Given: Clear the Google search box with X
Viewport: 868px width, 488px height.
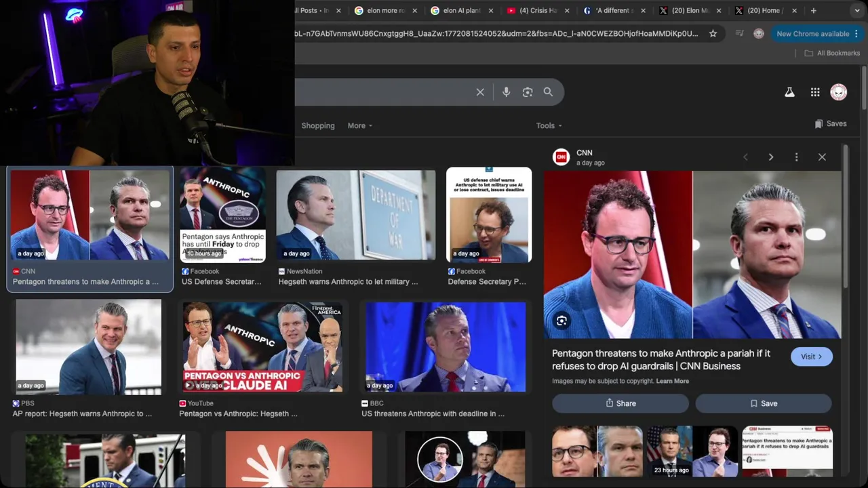Looking at the screenshot, I should coord(480,92).
